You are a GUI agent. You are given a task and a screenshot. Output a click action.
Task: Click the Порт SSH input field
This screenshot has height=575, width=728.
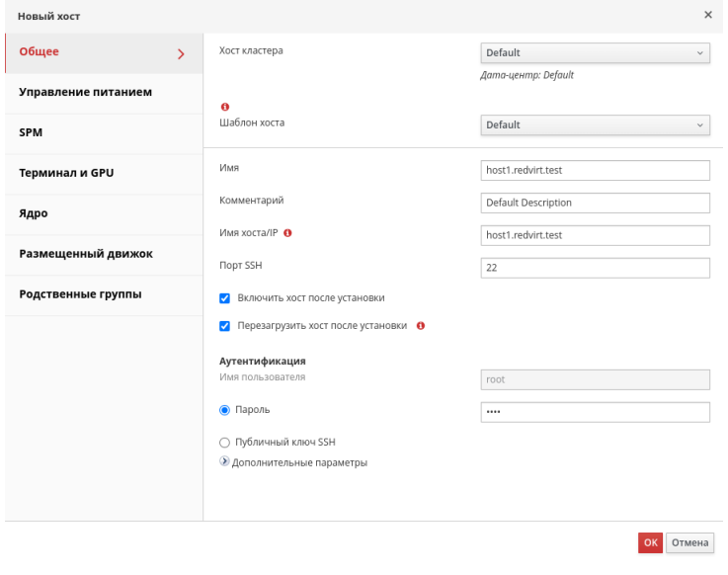(596, 268)
